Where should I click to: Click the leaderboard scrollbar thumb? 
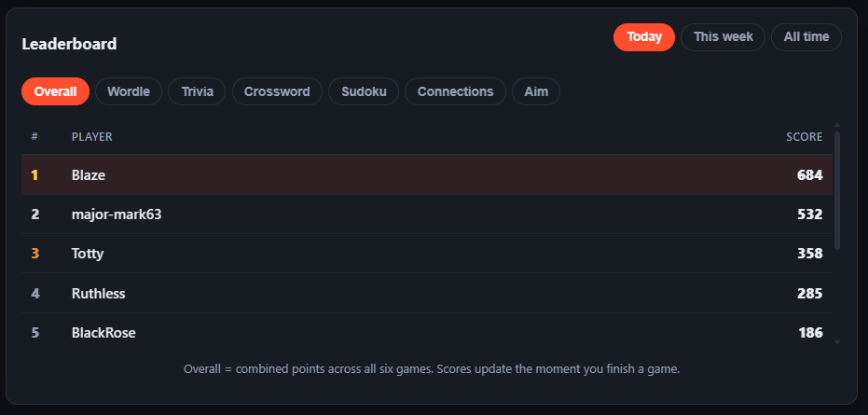(x=837, y=190)
